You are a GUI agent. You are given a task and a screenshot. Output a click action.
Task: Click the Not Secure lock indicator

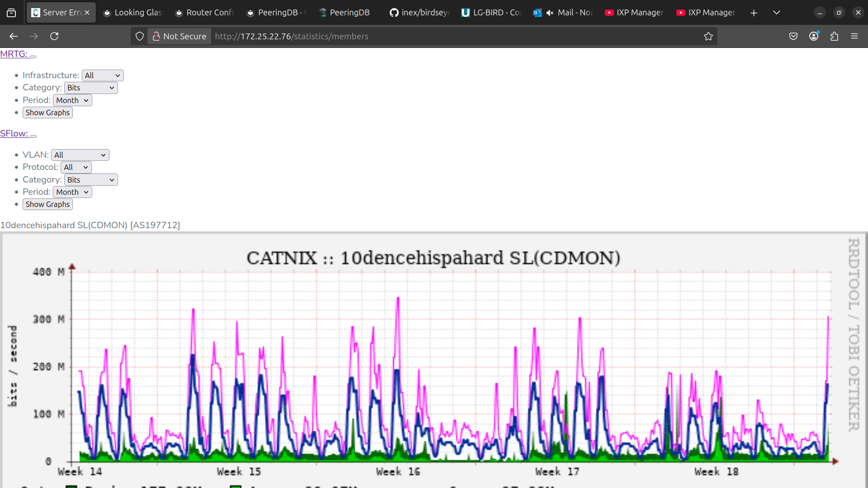[x=179, y=36]
